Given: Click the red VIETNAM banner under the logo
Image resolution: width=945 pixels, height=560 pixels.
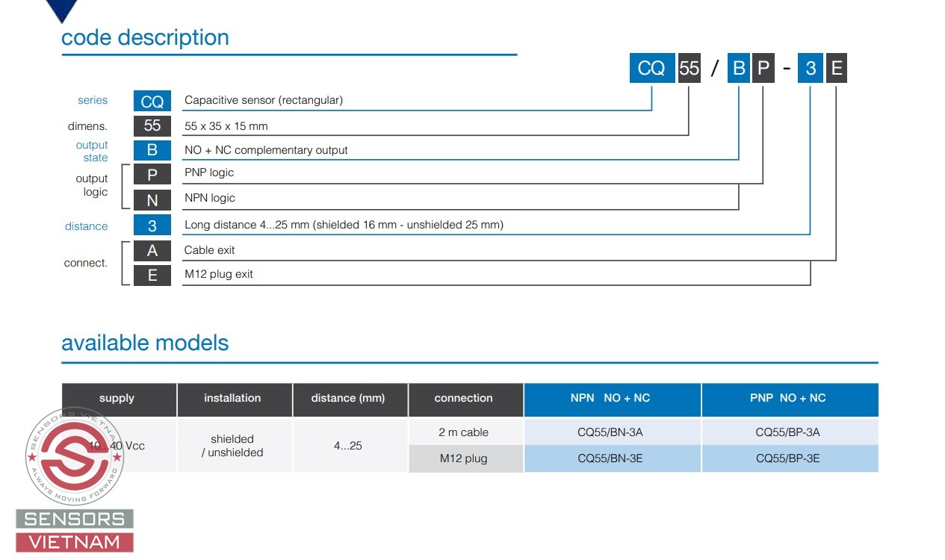Looking at the screenshot, I should click(x=75, y=543).
